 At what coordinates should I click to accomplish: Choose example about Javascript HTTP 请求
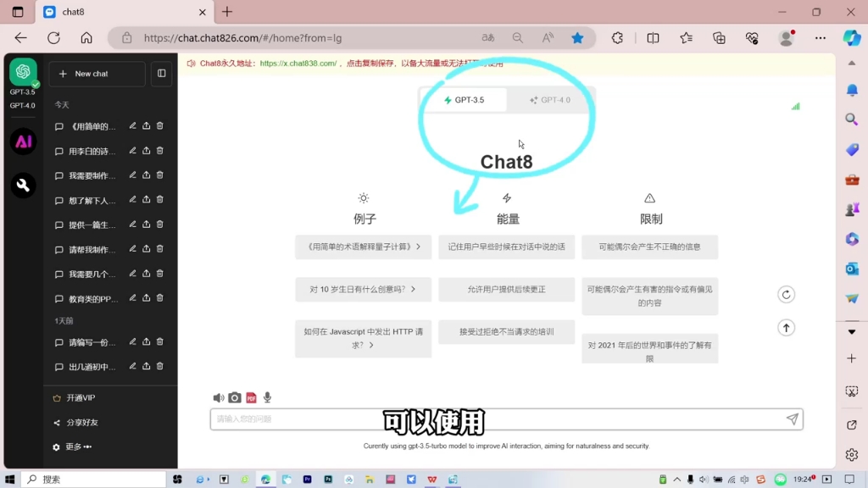click(x=363, y=339)
